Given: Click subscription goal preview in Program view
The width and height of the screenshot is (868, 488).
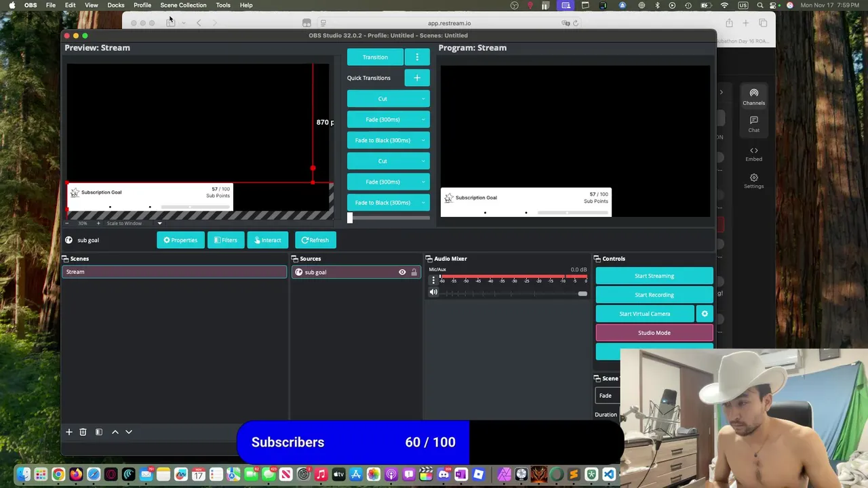Looking at the screenshot, I should (526, 203).
